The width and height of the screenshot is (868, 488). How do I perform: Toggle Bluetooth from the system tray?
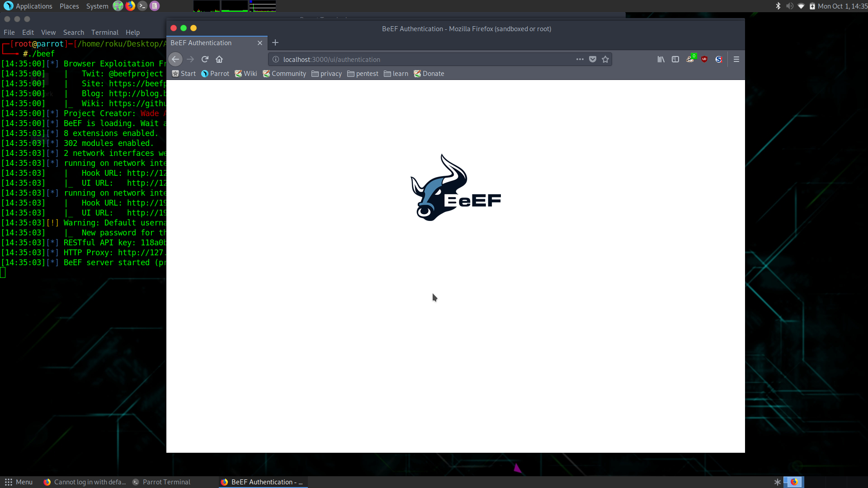point(778,6)
